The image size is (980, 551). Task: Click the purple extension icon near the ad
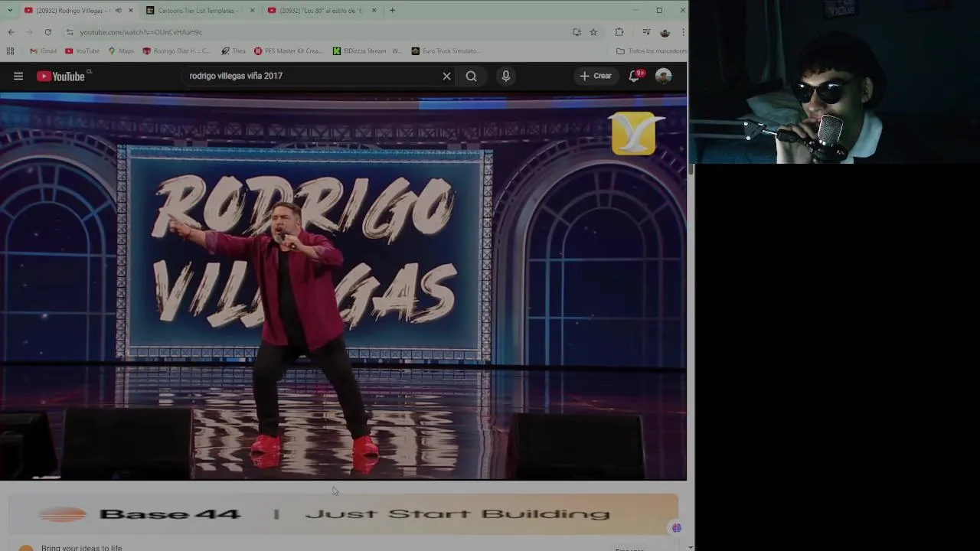[677, 528]
